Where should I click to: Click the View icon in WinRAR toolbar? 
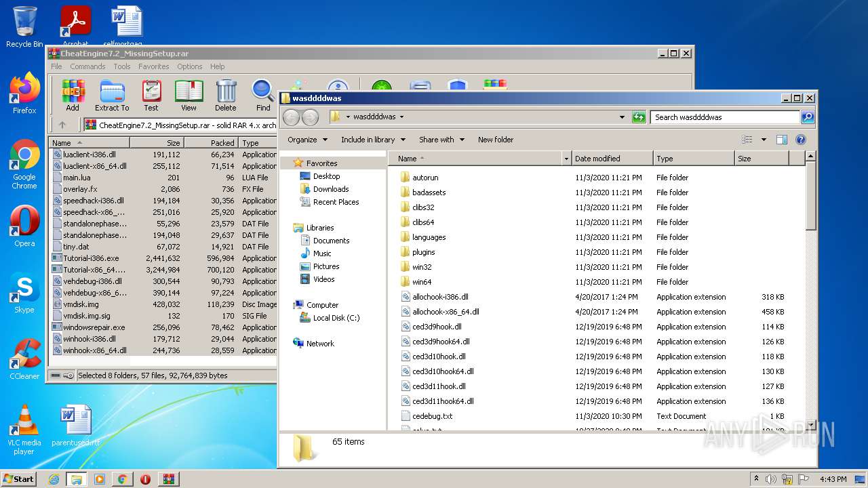189,95
